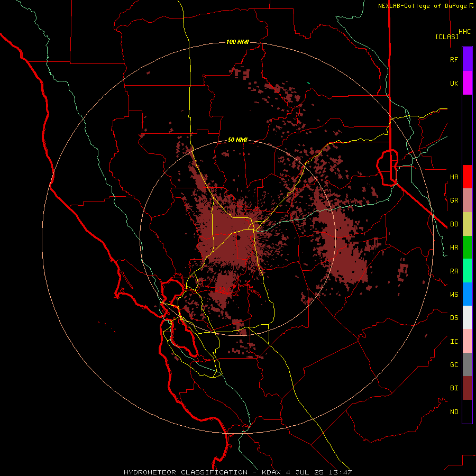Click the GR pink-brown legend swatch

(x=467, y=200)
